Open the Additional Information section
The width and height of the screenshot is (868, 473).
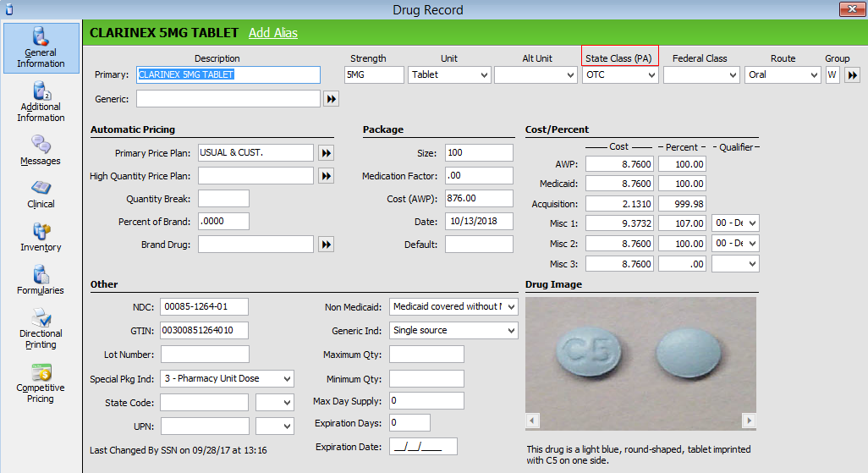(x=41, y=102)
